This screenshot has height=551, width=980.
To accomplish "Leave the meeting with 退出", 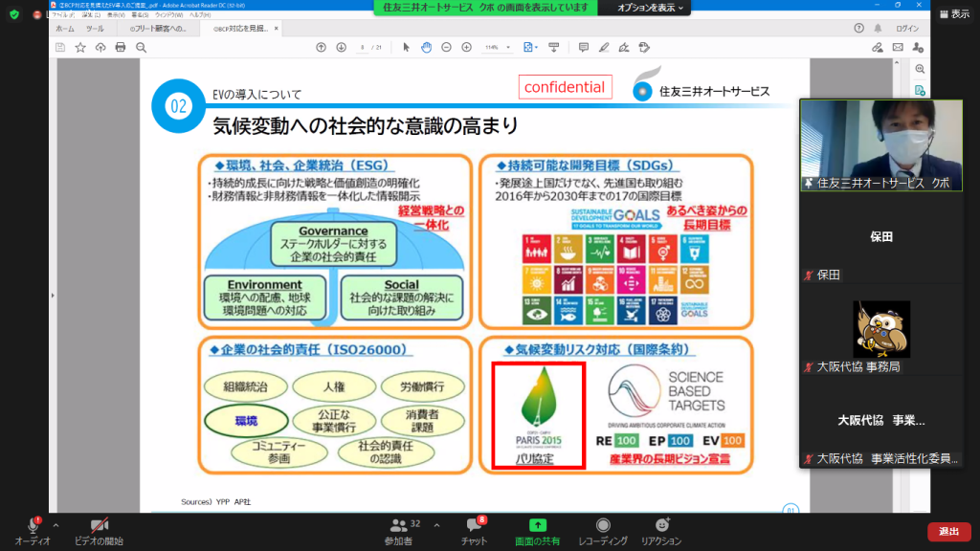I will (948, 532).
